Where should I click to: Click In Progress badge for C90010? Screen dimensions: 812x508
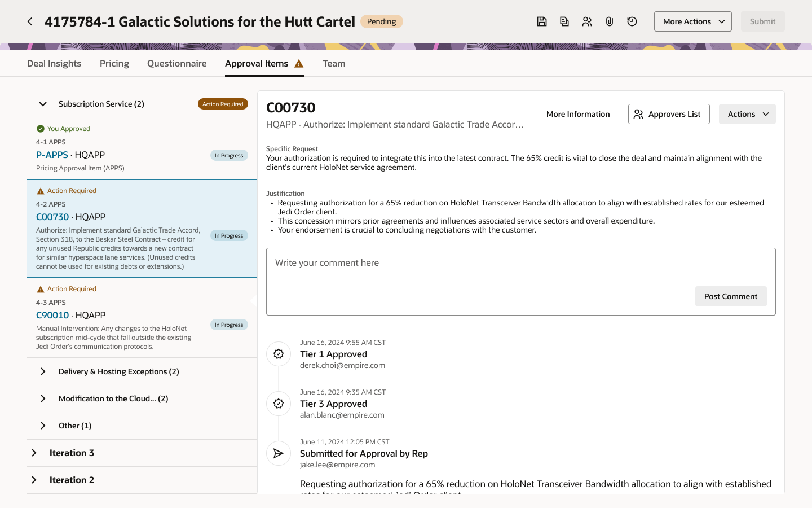[229, 325]
